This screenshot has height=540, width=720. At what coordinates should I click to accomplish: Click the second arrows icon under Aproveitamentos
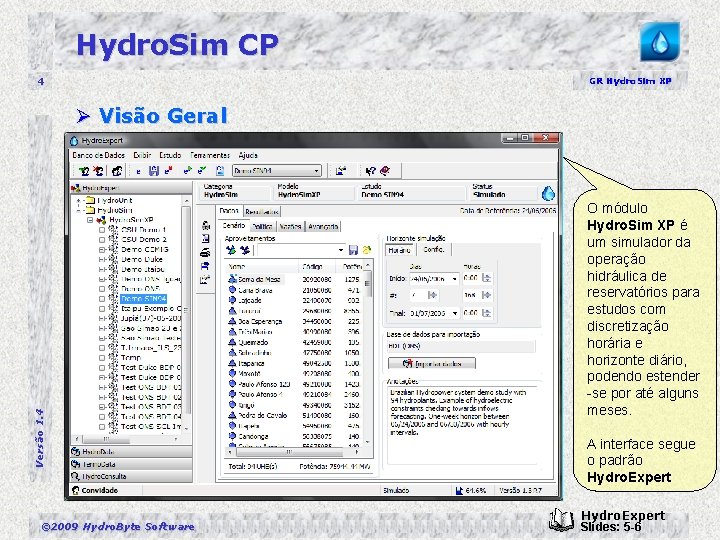[x=245, y=250]
